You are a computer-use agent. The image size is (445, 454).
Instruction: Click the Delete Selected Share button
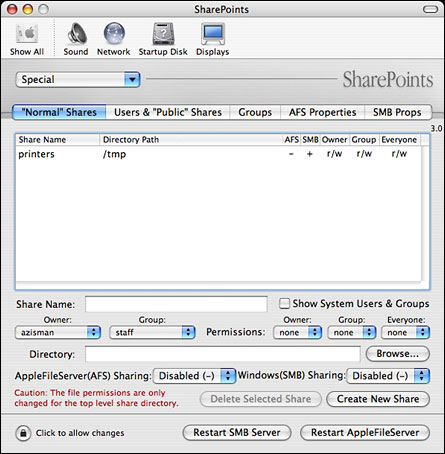click(x=261, y=399)
